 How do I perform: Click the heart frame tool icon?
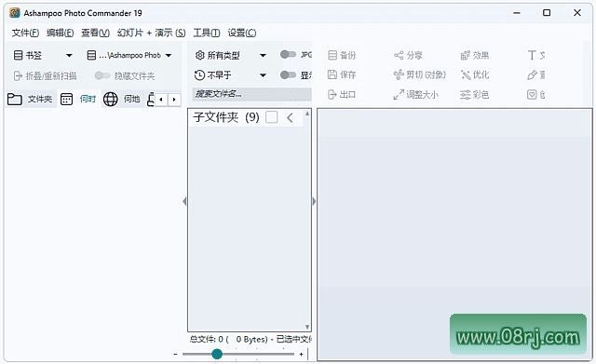point(532,94)
